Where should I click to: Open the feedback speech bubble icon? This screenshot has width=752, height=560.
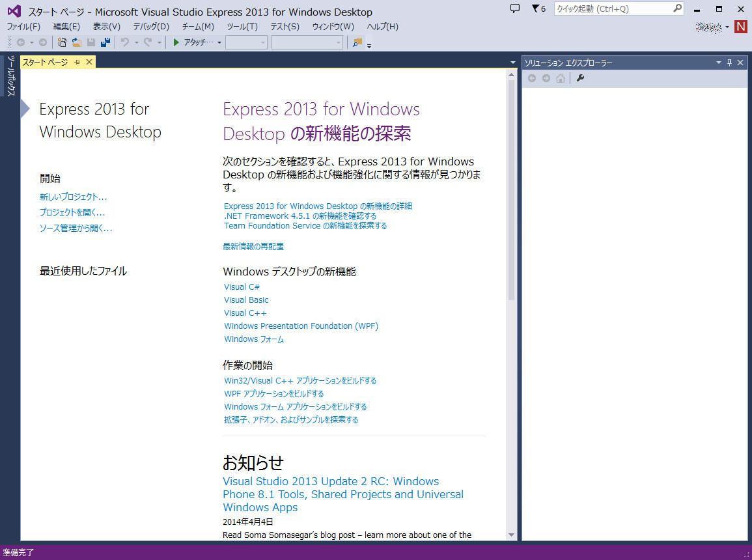[514, 8]
